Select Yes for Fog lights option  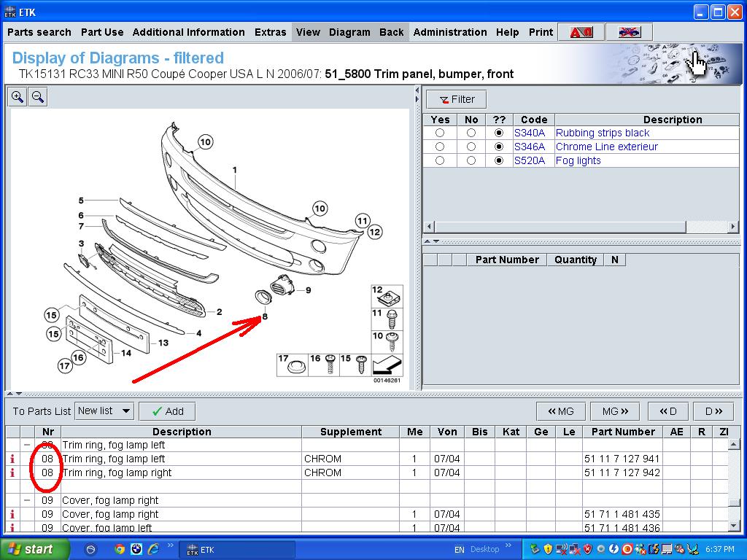(440, 160)
